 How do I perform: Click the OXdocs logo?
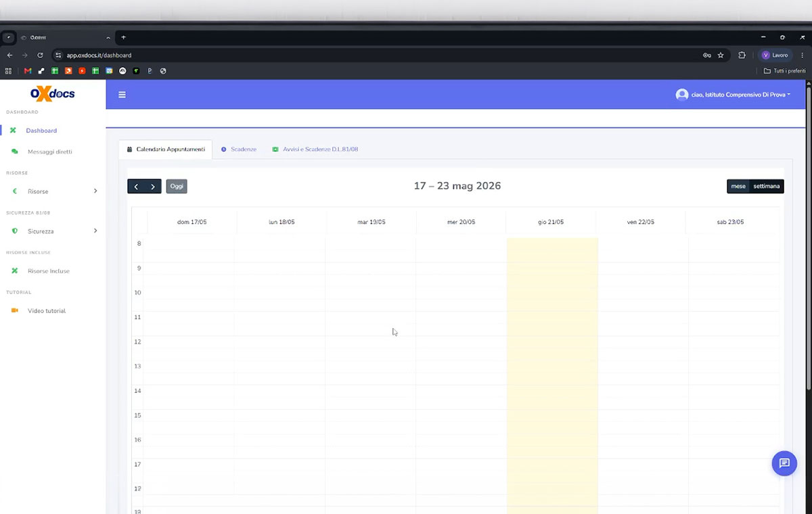pos(53,93)
